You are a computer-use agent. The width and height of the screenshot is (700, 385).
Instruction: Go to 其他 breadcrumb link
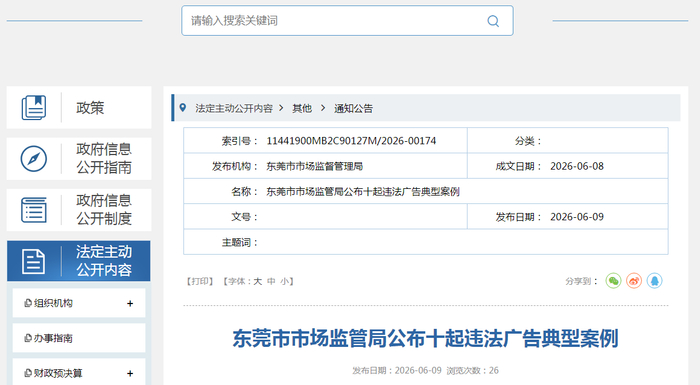pyautogui.click(x=302, y=109)
